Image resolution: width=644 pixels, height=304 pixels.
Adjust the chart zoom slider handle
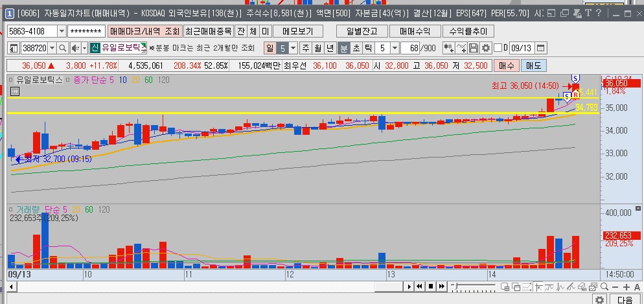(x=456, y=286)
